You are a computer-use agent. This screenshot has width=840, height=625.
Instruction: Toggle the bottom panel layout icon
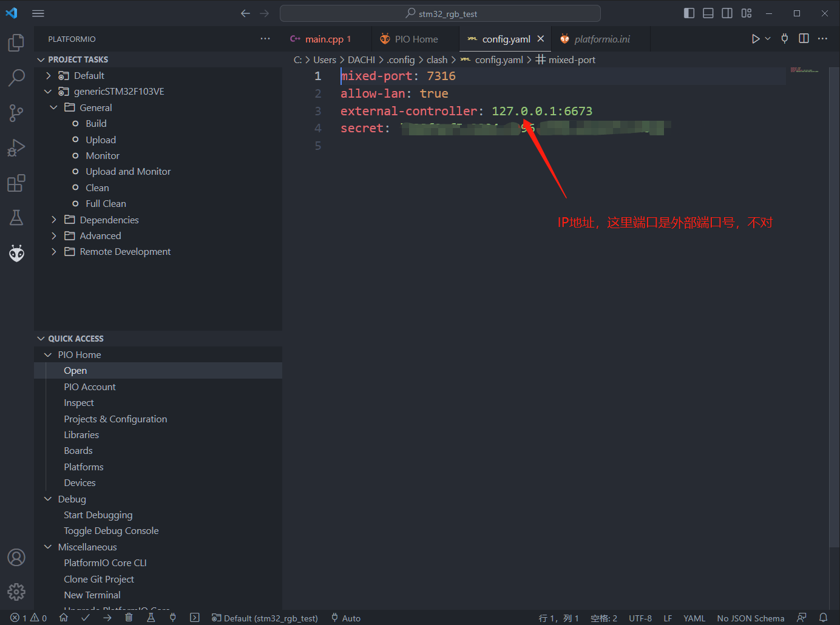point(708,13)
